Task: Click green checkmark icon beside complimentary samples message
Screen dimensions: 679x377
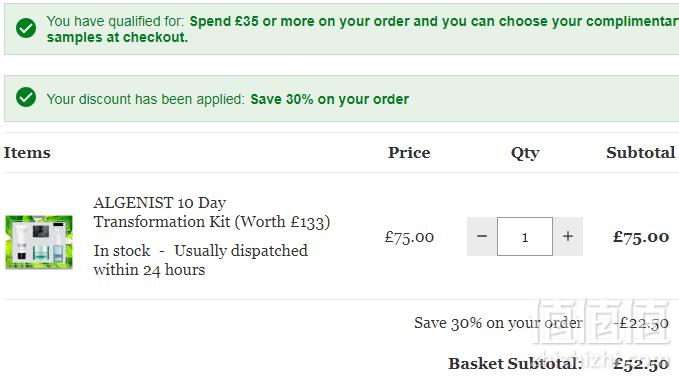Action: [x=26, y=28]
